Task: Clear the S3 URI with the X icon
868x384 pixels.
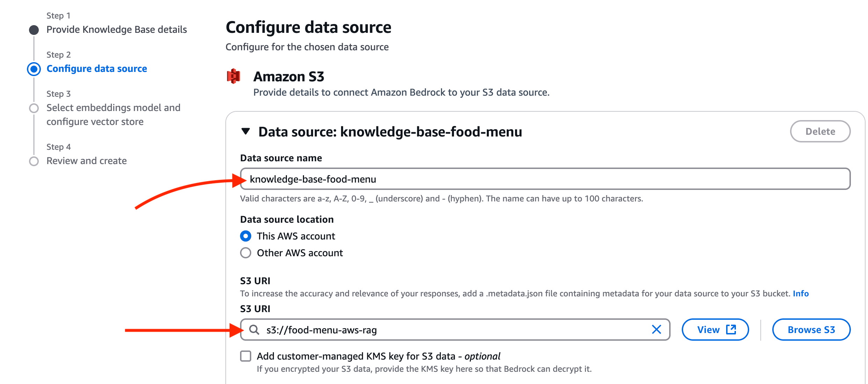Action: [656, 329]
